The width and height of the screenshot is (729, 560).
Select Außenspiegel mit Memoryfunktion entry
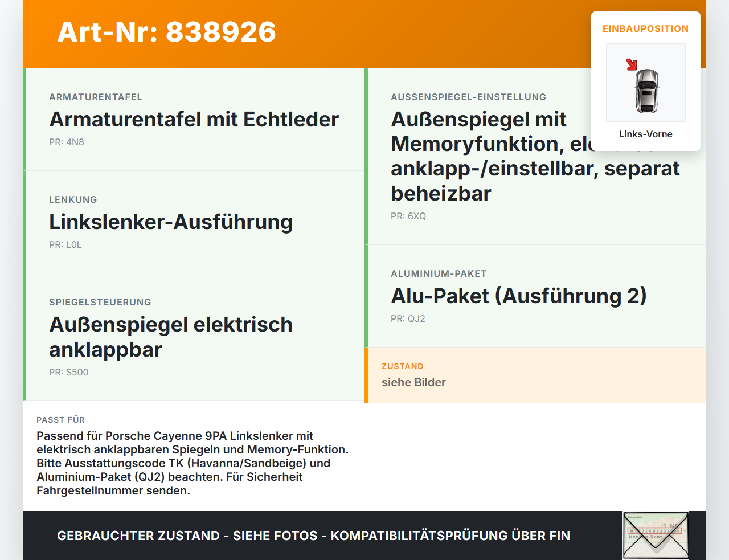(x=535, y=157)
